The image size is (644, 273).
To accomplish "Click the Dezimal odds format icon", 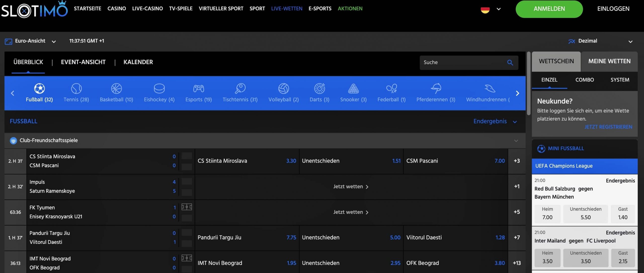I will coord(572,41).
